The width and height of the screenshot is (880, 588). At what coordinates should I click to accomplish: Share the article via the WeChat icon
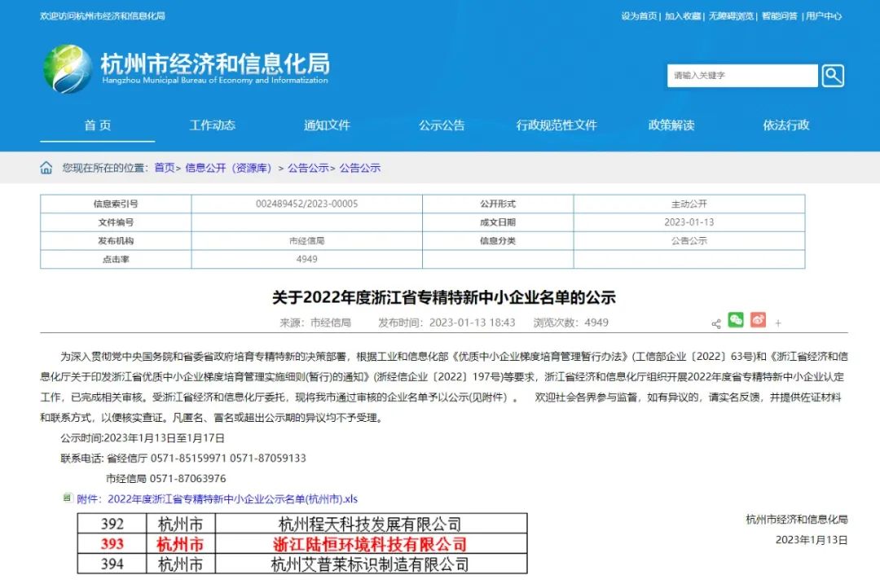736,320
